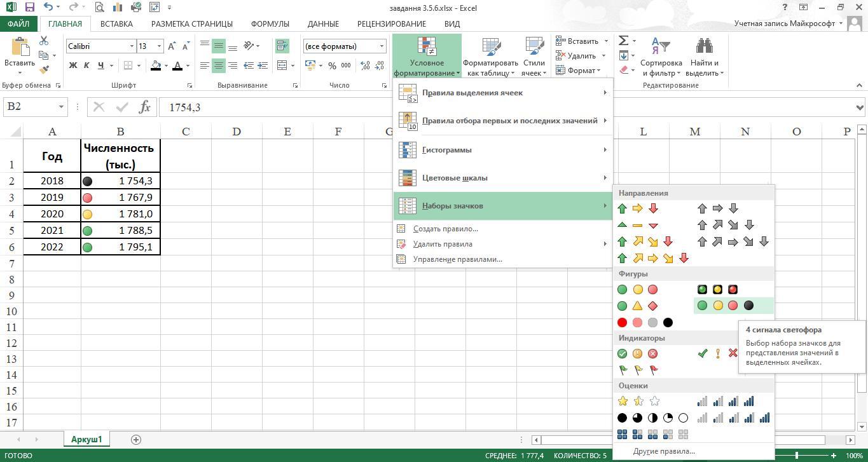This screenshot has width=868, height=462.
Task: Open the font name Calibri dropdown
Action: [132, 46]
